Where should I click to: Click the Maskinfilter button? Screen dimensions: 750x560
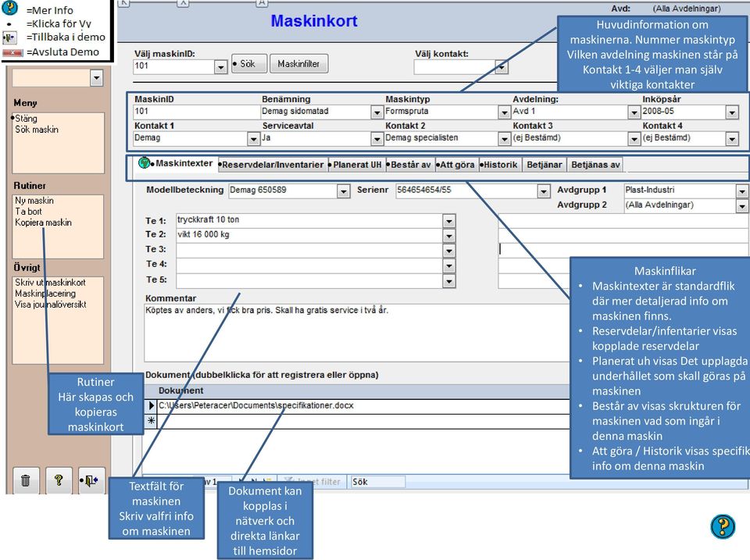coord(298,63)
